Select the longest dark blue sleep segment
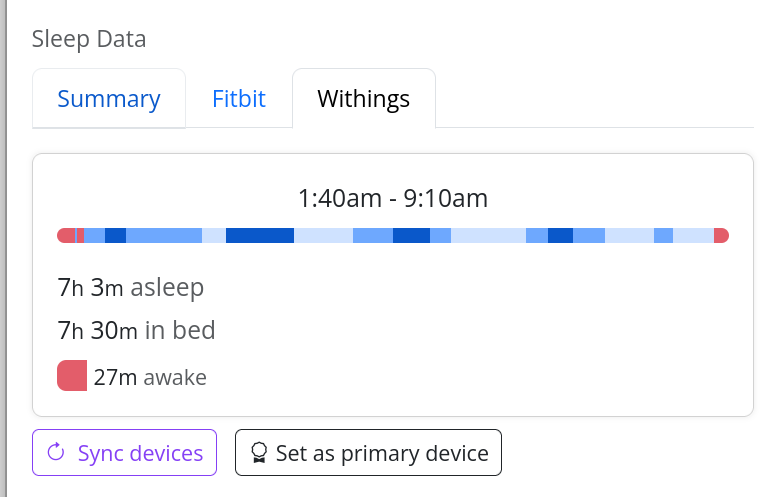The width and height of the screenshot is (764, 497). 260,236
